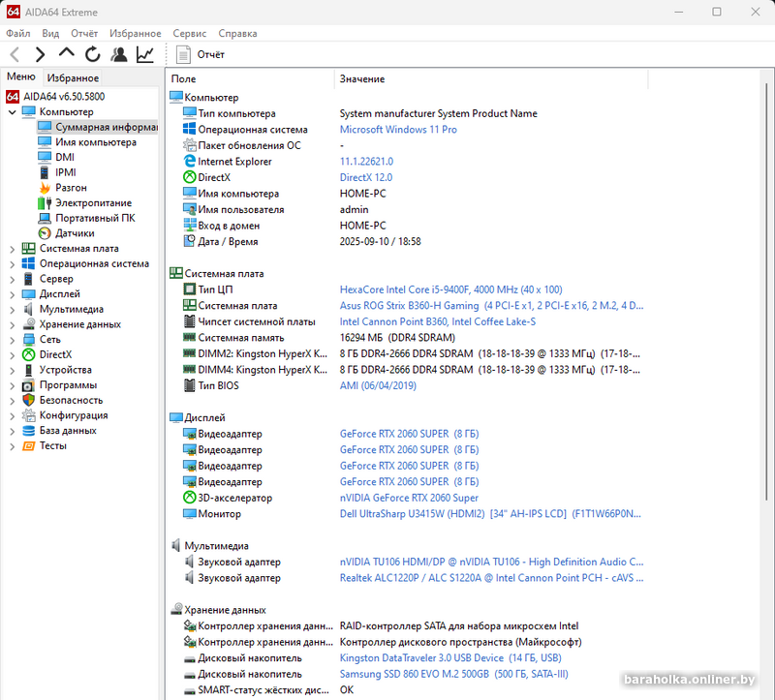Open the Вид menu

click(x=50, y=34)
